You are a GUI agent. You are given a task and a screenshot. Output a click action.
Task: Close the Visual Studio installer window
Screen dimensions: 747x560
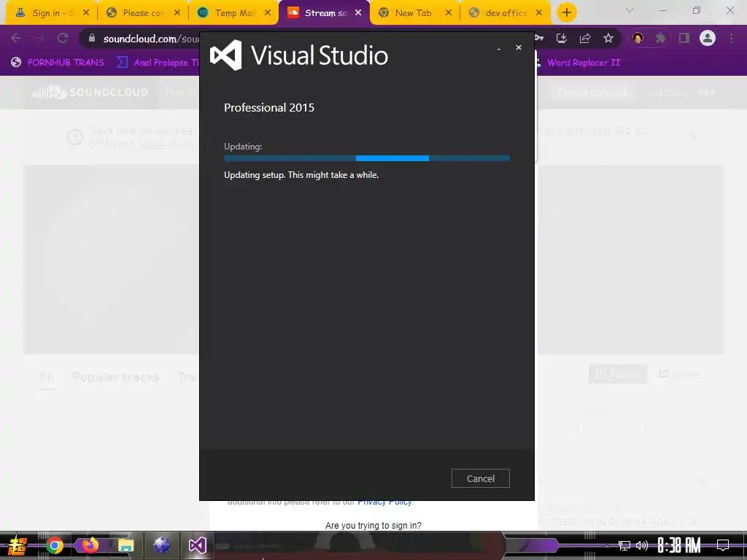[519, 47]
